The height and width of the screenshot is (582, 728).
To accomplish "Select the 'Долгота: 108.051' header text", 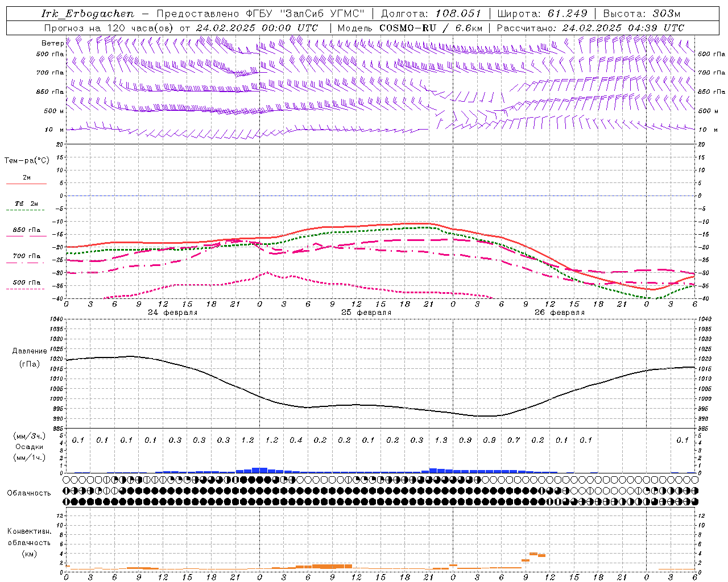I will 431,14.
